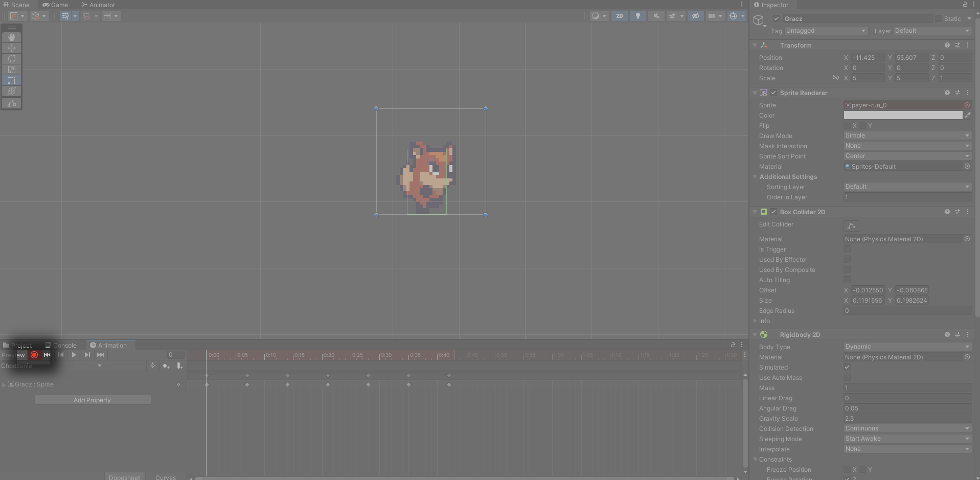Collapse the Transform component
The width and height of the screenshot is (980, 480).
pyautogui.click(x=756, y=45)
